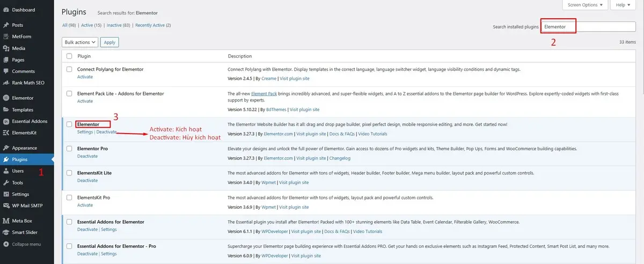The height and width of the screenshot is (264, 644).
Task: Click the Tools wrench icon
Action: (x=6, y=182)
